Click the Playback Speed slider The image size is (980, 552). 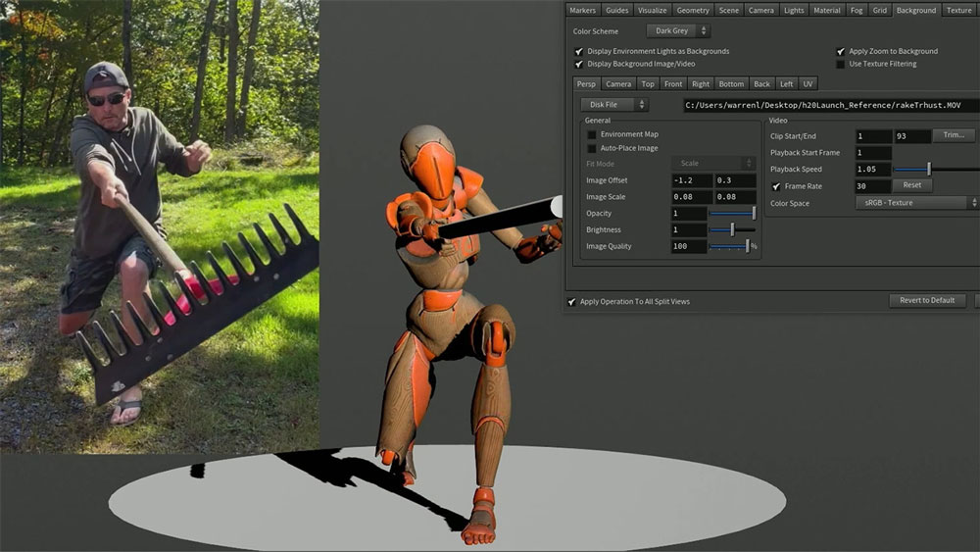click(x=929, y=170)
